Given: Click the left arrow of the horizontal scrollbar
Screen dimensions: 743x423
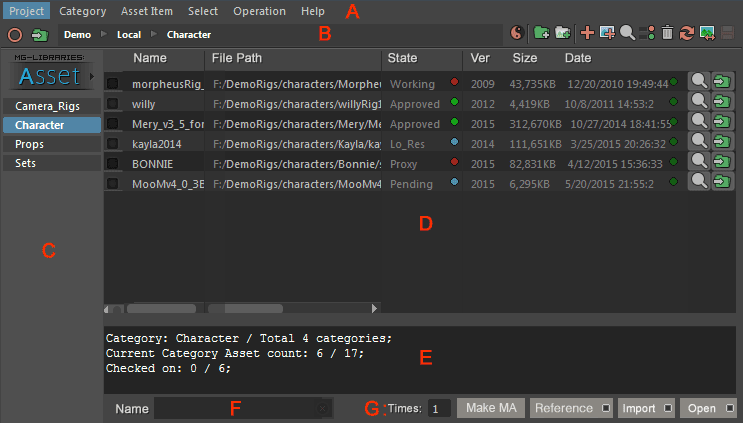Looking at the screenshot, I should pyautogui.click(x=107, y=309).
